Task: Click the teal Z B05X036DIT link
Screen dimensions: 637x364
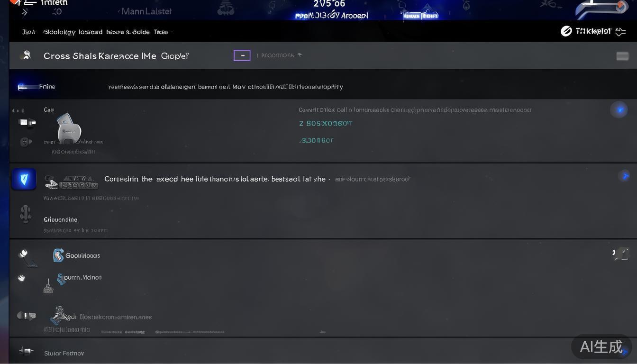Action: click(326, 124)
